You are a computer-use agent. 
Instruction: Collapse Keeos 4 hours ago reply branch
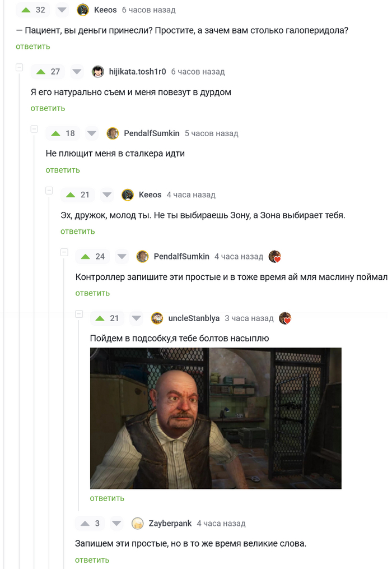click(49, 191)
